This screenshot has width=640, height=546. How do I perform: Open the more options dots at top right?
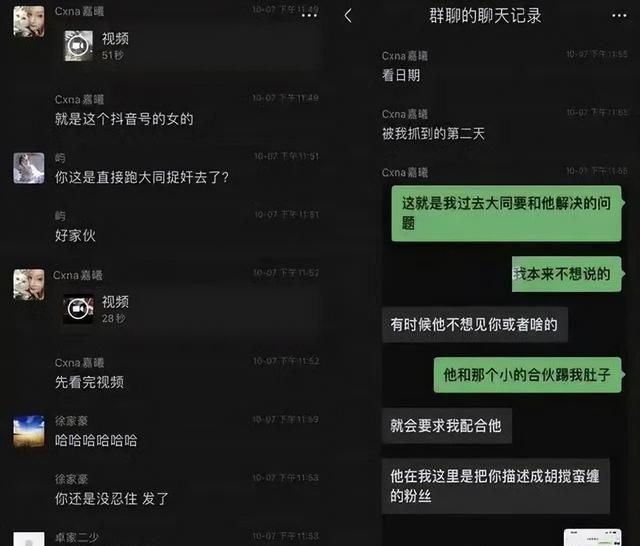619,16
